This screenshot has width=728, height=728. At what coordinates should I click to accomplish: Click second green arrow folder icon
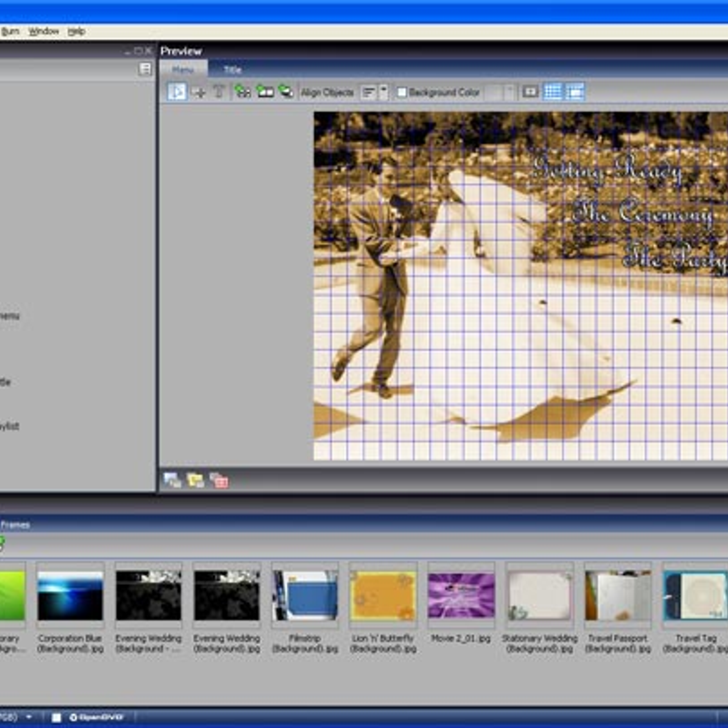pyautogui.click(x=265, y=91)
